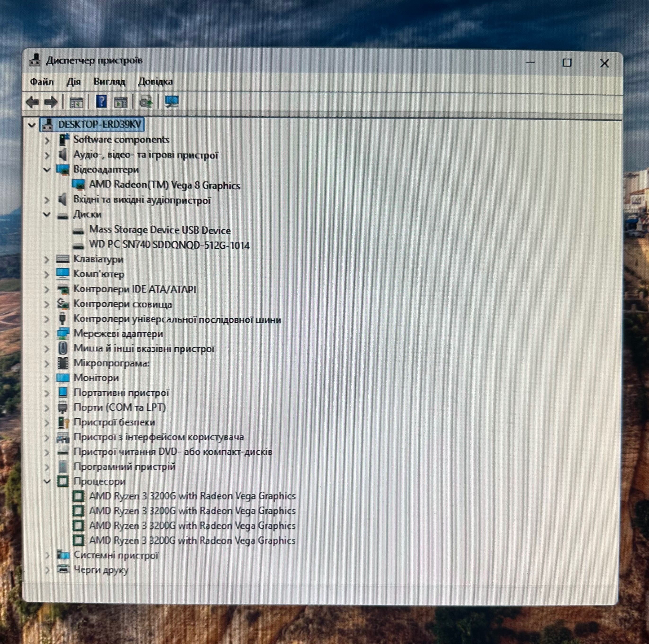Click the monitor icon beside Комп'ютер

63,274
